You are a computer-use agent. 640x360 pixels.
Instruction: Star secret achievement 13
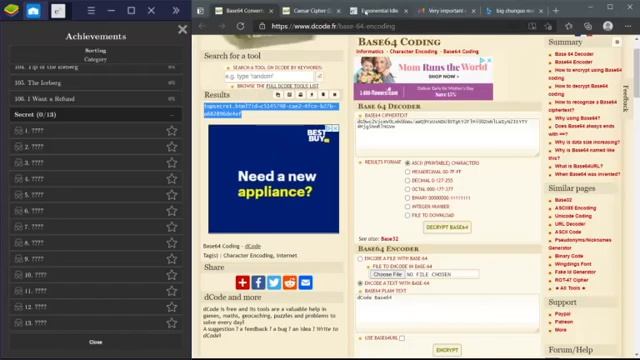click(172, 323)
